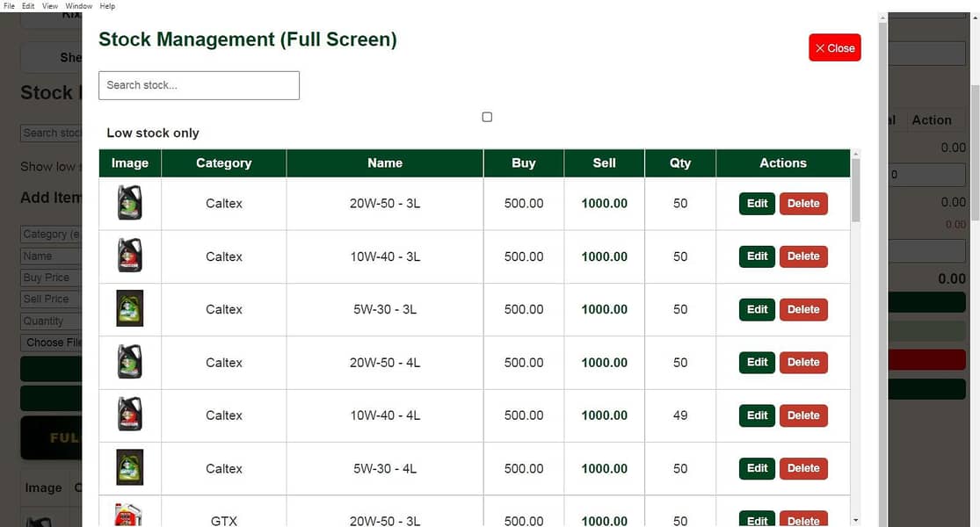Click the stock table scroll up arrow
Screen dimensions: 980x527
pos(855,154)
